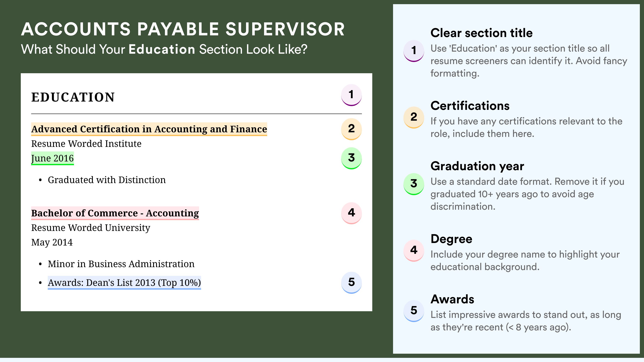Click the Accounts Payable Supervisor title
The width and height of the screenshot is (644, 362).
click(x=183, y=29)
